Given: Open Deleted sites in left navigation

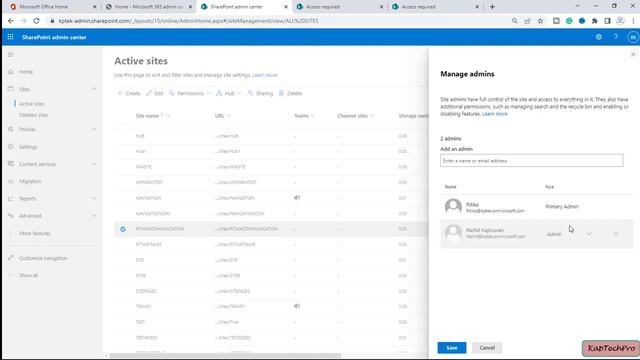Looking at the screenshot, I should point(33,115).
